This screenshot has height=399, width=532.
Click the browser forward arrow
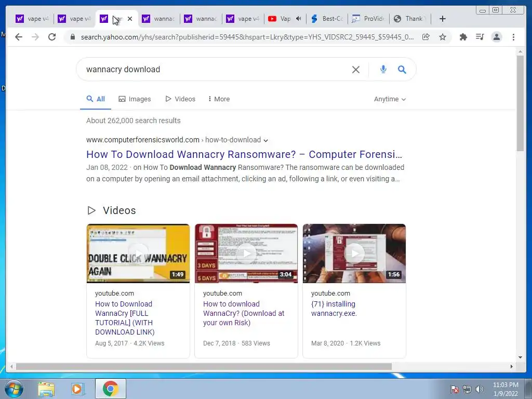[35, 37]
